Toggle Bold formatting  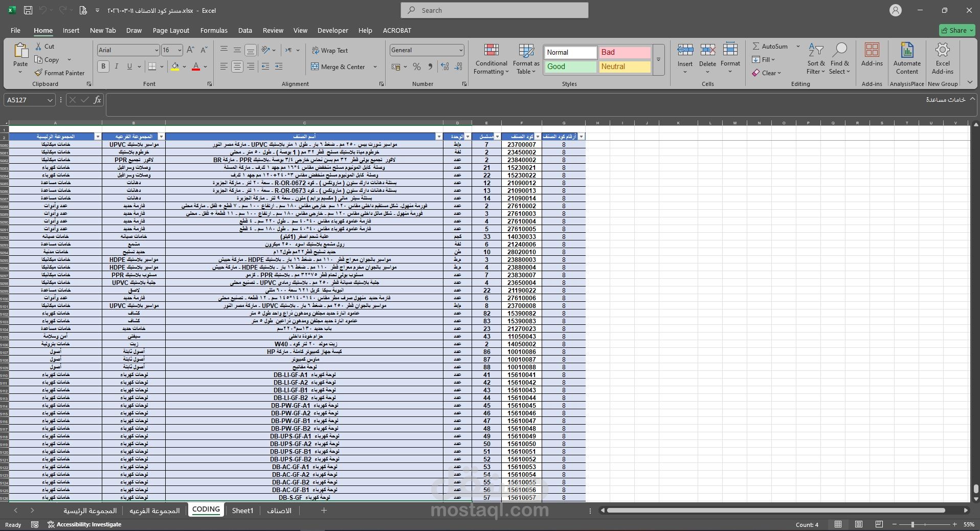(103, 67)
